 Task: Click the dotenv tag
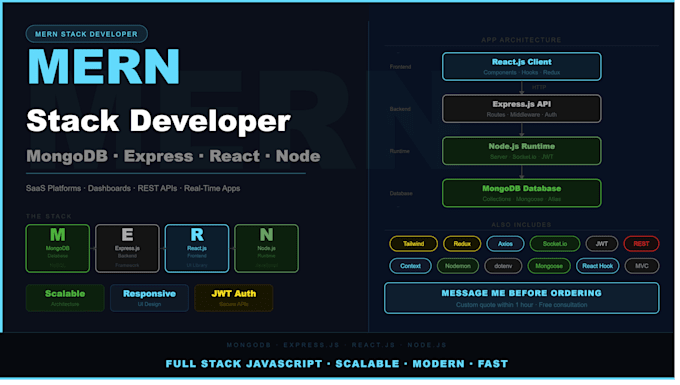click(x=503, y=266)
